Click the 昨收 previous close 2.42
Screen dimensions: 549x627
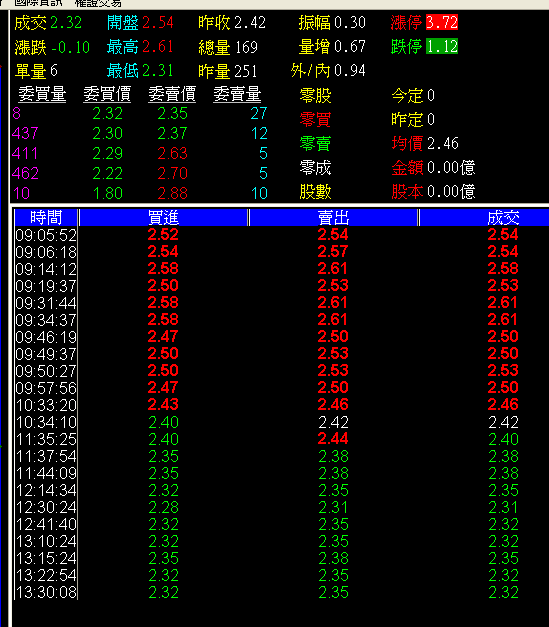[250, 22]
